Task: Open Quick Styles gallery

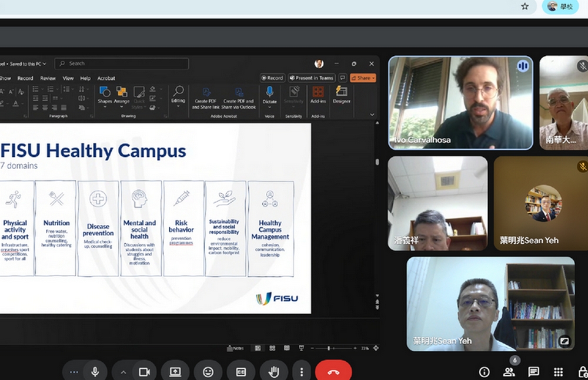Action: tap(139, 97)
